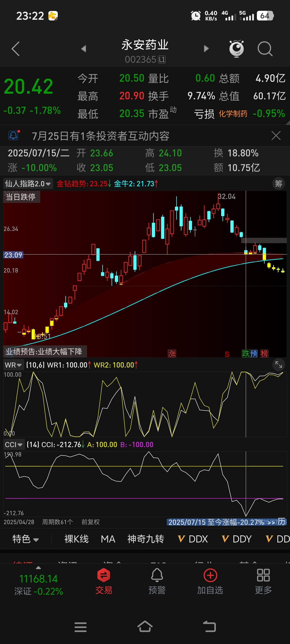Screen dimensions: 290x644
Task: Tap the 筹 chip distribution button
Action: pos(278,184)
